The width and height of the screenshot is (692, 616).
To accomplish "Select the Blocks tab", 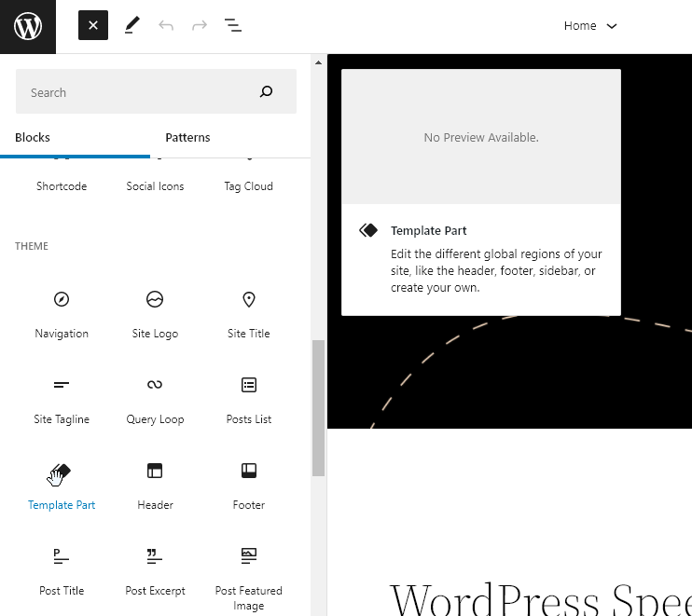I will [x=33, y=138].
